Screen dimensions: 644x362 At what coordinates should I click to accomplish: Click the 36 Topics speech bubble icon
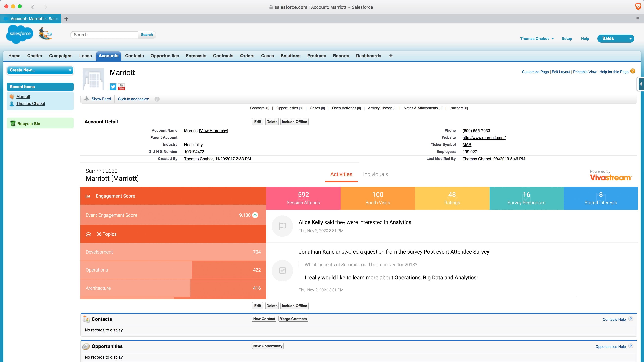tap(89, 234)
